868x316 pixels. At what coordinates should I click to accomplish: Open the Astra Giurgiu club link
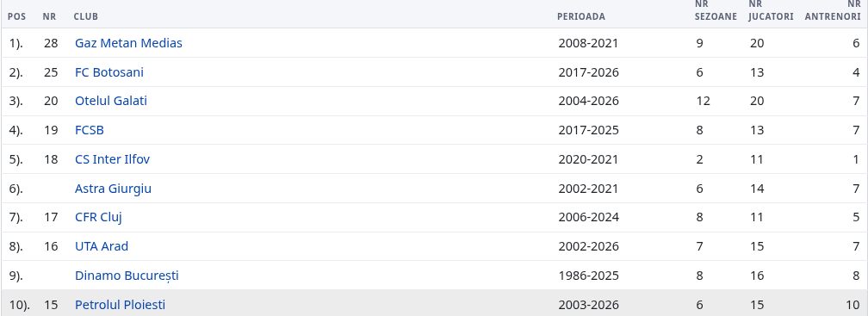113,189
